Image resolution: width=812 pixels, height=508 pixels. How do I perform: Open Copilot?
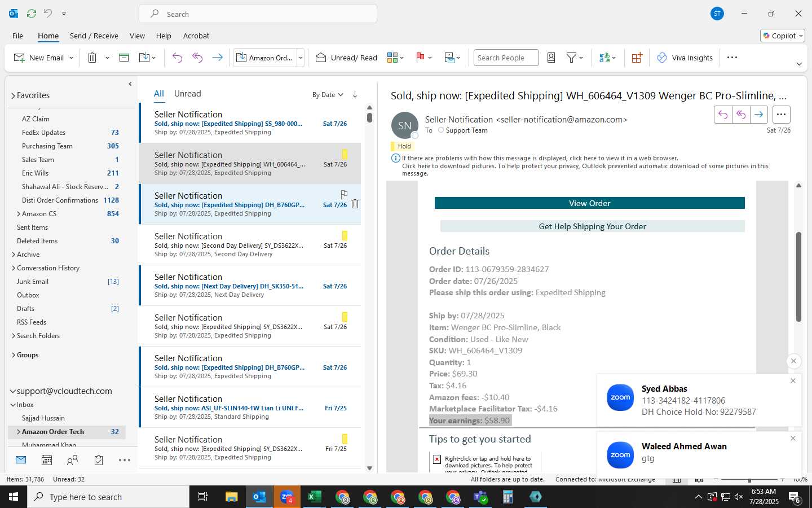783,36
